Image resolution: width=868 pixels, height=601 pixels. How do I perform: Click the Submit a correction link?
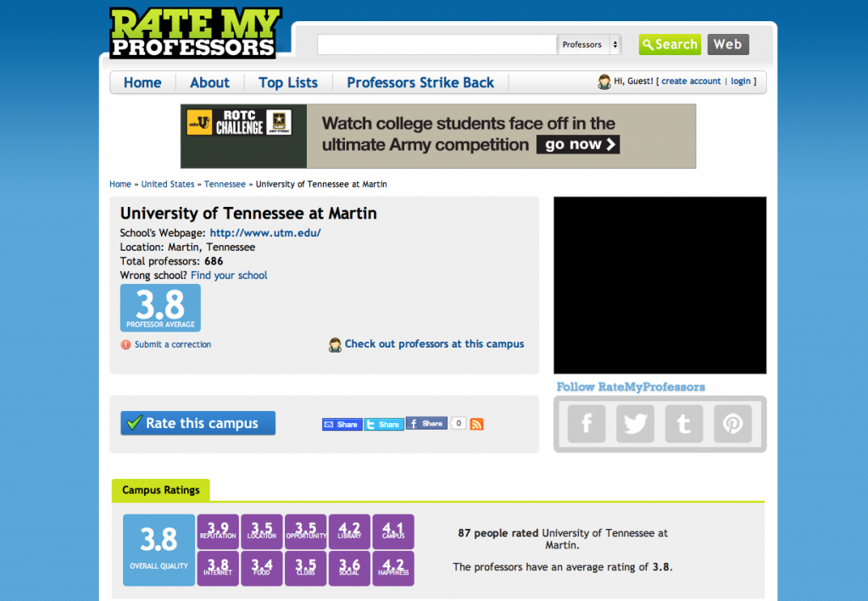pos(173,344)
